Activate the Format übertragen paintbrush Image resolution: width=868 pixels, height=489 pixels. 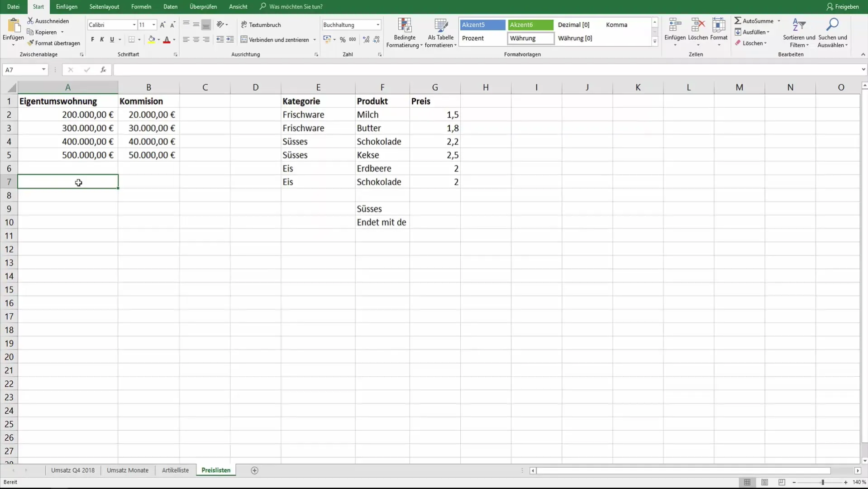(30, 43)
